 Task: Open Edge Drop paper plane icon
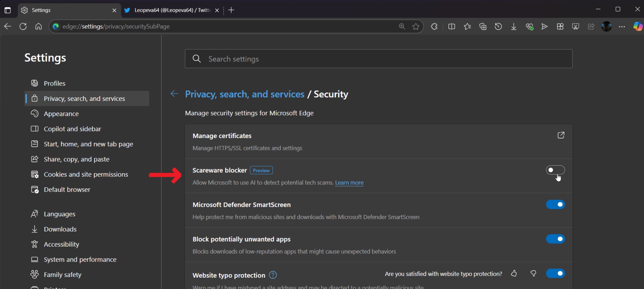coord(545,26)
